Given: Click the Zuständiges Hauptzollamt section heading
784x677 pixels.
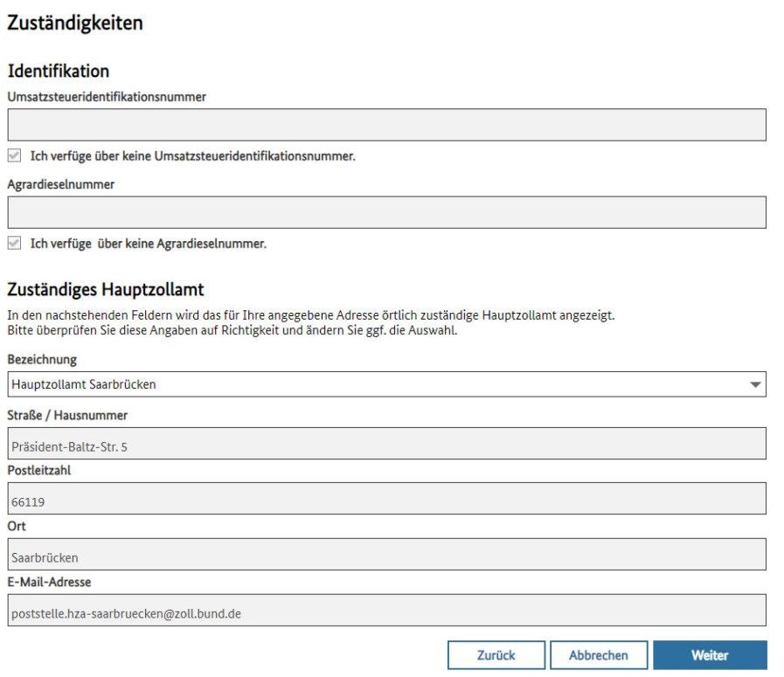Looking at the screenshot, I should 105,288.
